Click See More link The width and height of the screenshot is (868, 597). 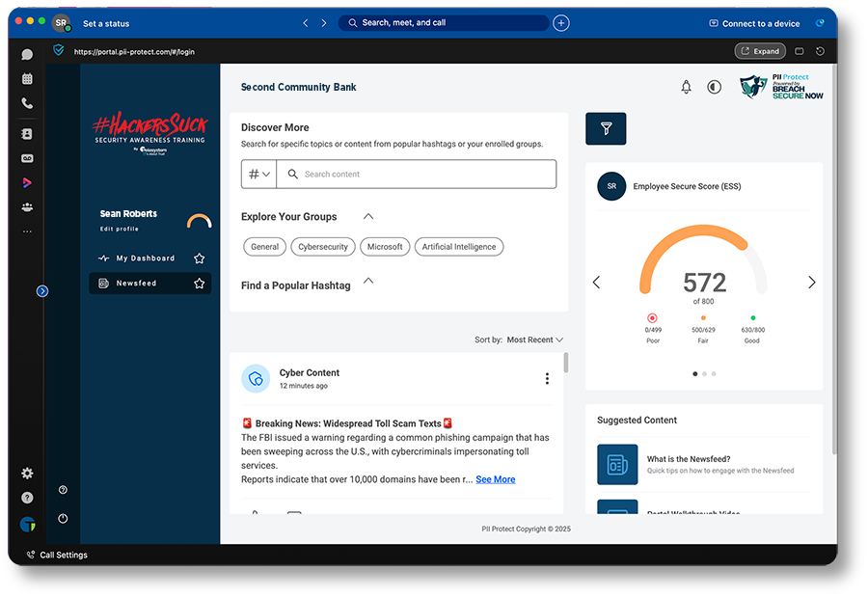coord(496,479)
